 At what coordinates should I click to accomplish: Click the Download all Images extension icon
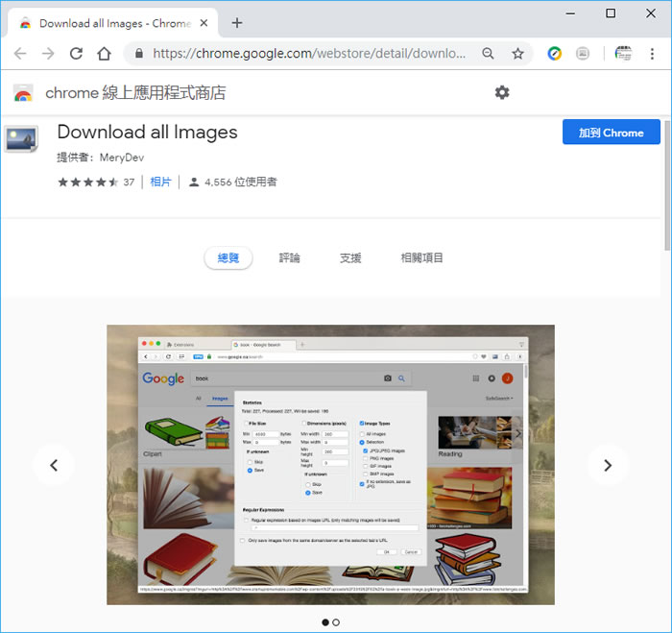(21, 139)
